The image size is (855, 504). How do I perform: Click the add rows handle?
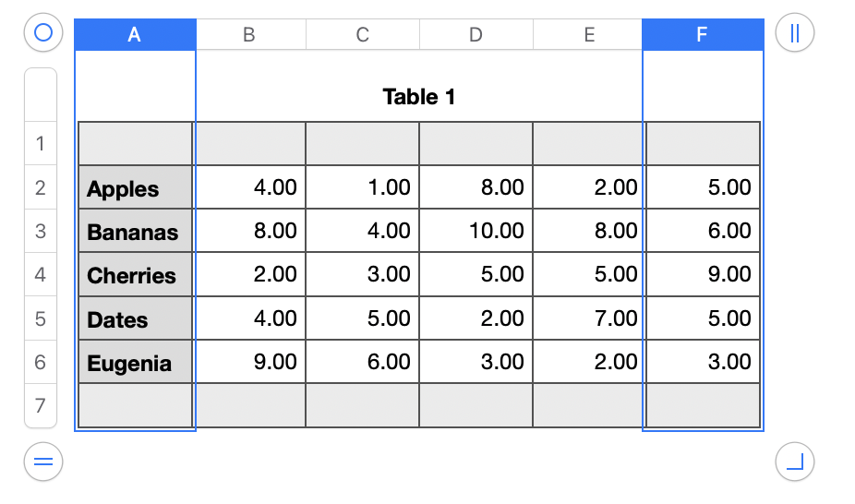42,462
